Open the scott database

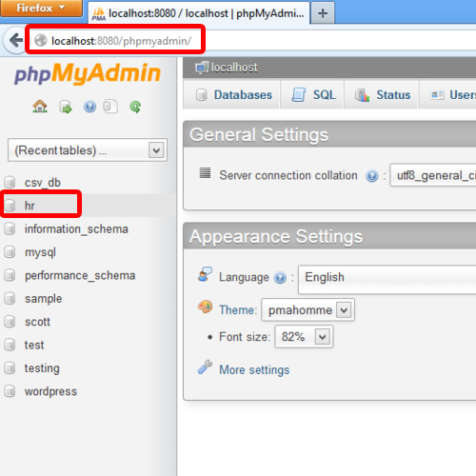click(x=37, y=322)
